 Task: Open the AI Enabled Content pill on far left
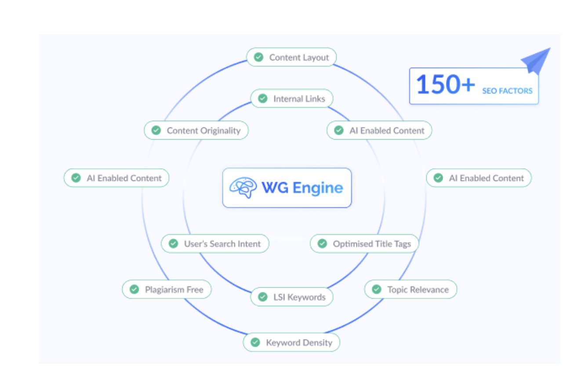(116, 178)
